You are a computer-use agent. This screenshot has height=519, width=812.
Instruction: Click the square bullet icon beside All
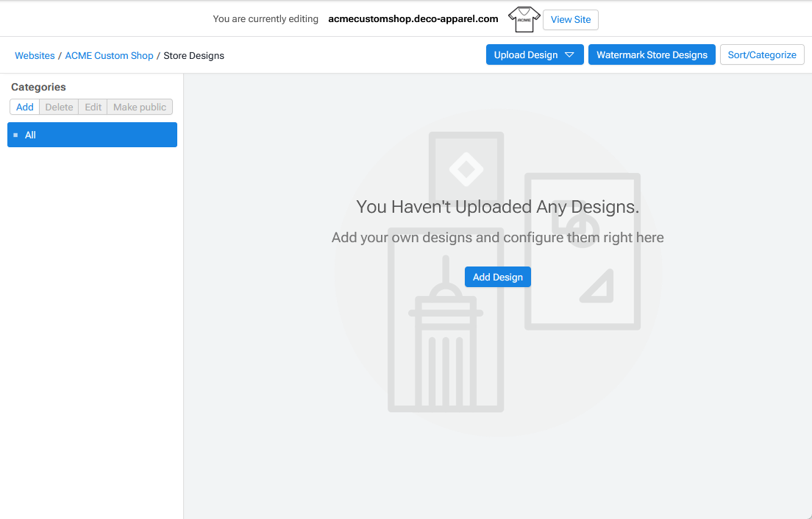click(15, 135)
